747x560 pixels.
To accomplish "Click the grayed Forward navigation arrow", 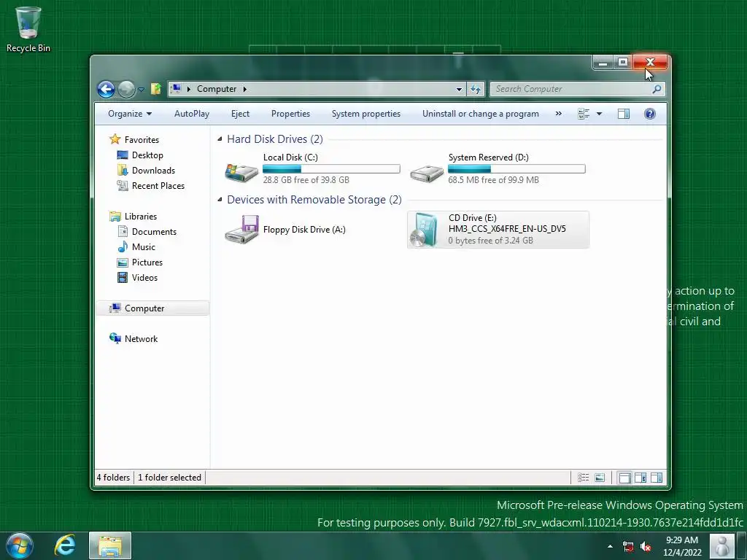I will [126, 89].
